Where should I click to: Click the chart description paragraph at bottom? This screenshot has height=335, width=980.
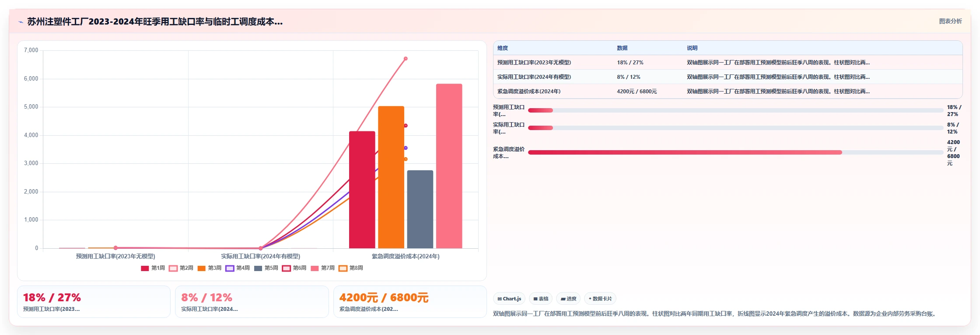[714, 314]
